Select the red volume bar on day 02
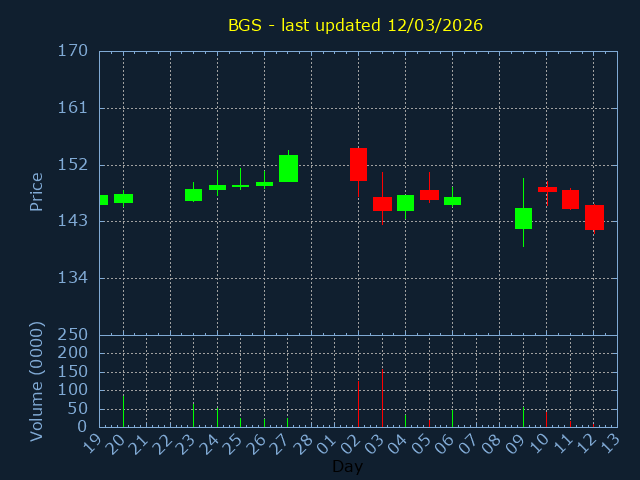Image resolution: width=640 pixels, height=480 pixels. (x=358, y=404)
